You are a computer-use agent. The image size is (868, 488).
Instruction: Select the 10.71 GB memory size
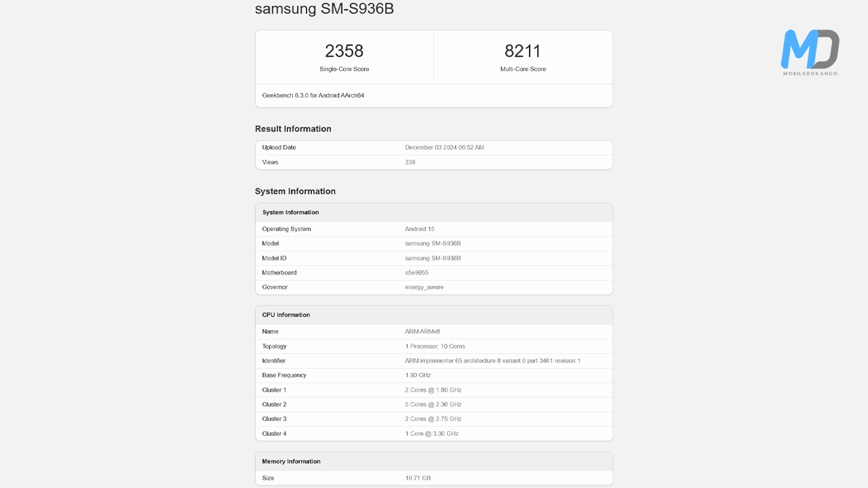[x=418, y=479]
